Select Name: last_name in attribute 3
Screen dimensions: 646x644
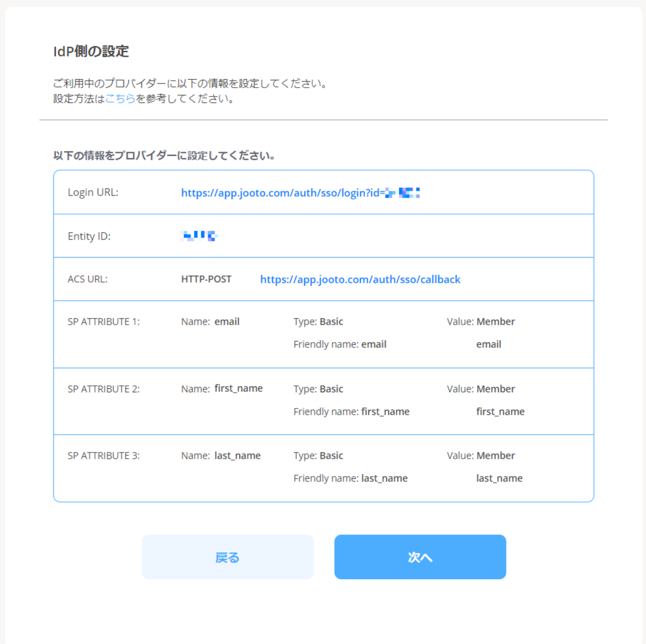[221, 456]
